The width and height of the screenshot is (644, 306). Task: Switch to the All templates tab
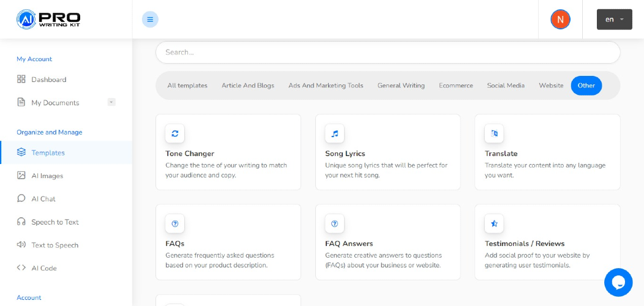[187, 86]
